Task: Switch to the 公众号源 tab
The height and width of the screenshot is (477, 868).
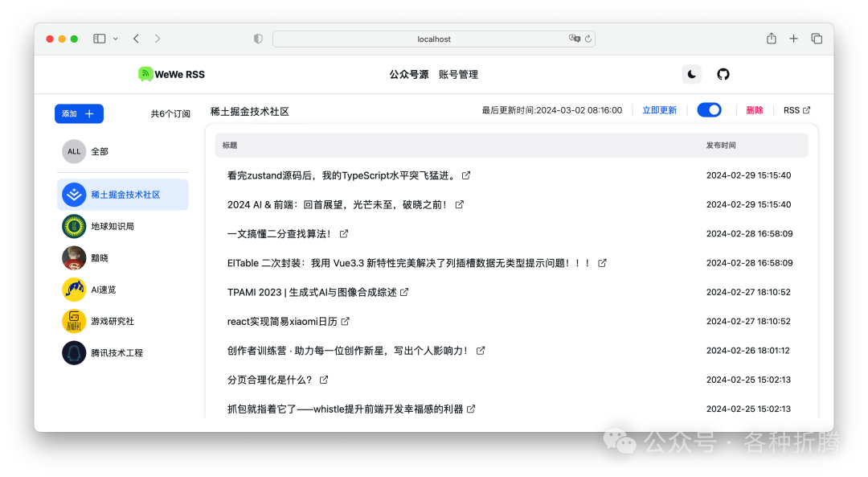Action: pyautogui.click(x=408, y=74)
